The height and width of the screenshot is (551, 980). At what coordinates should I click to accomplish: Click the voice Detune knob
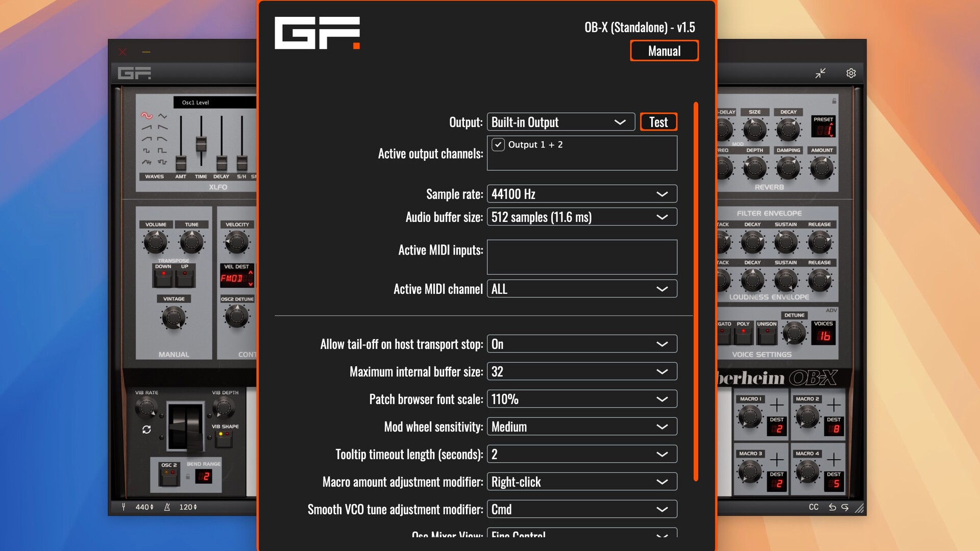(x=794, y=333)
